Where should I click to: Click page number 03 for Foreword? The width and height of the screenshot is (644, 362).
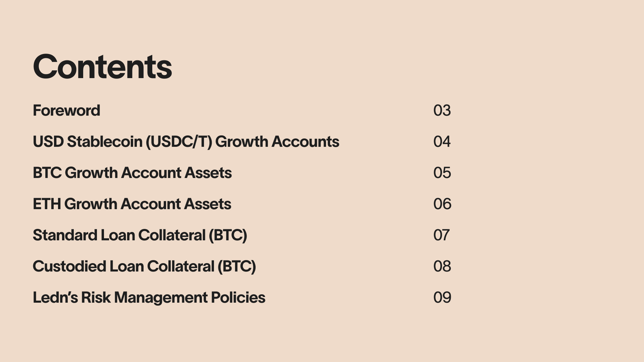coord(442,110)
